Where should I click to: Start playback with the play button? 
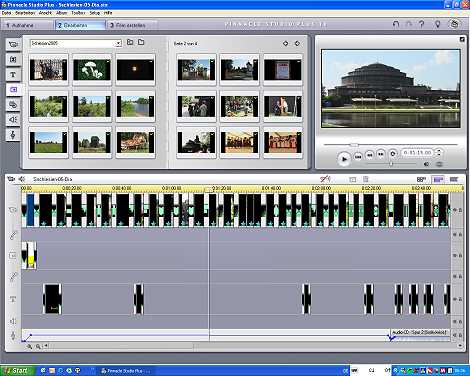click(x=344, y=159)
